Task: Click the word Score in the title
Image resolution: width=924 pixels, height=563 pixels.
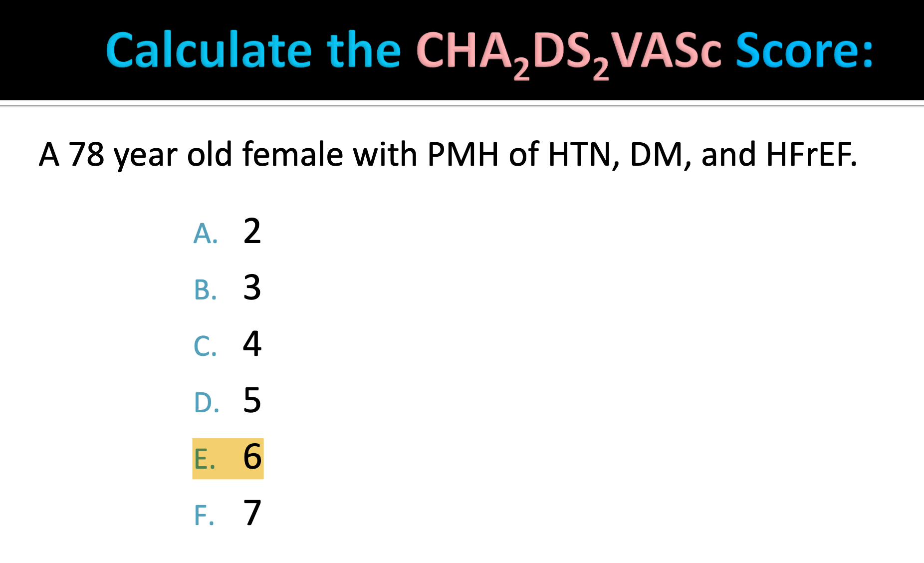Action: (x=803, y=50)
